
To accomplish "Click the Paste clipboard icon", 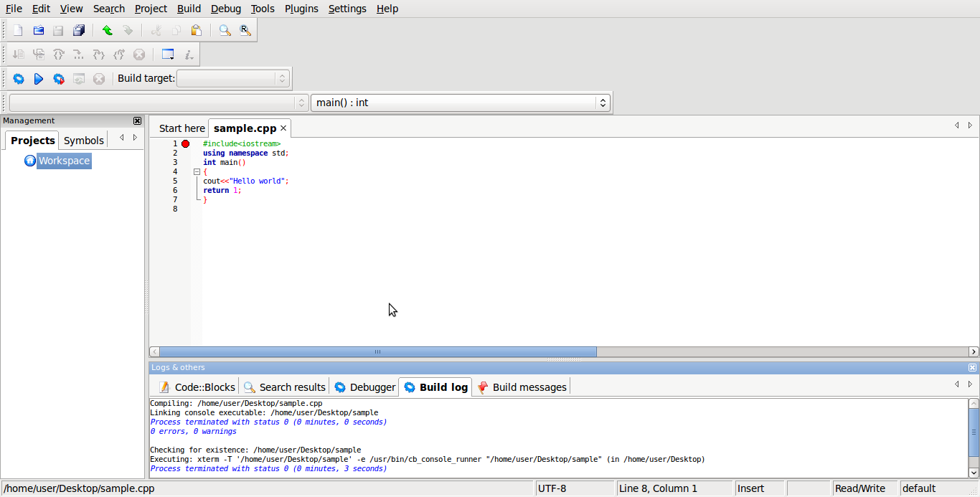I will coord(197,30).
